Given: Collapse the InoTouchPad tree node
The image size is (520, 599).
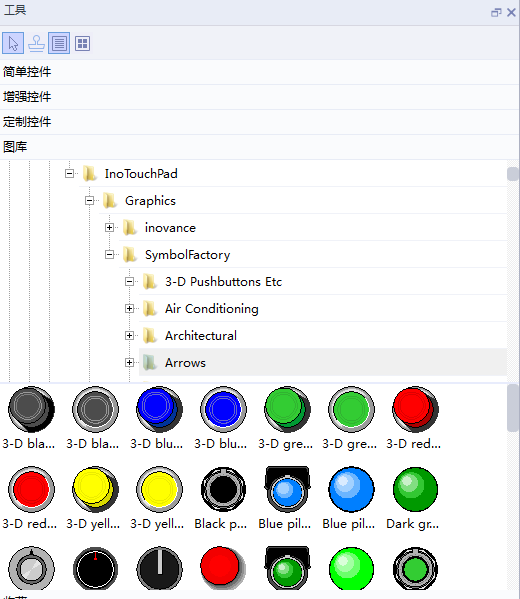Looking at the screenshot, I should pyautogui.click(x=69, y=173).
